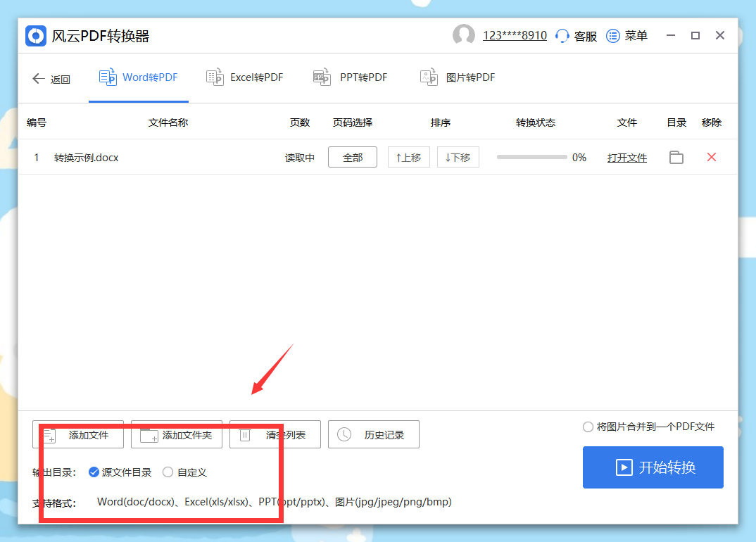Select the 转换示例.docx file row name
The width and height of the screenshot is (756, 542).
click(87, 158)
